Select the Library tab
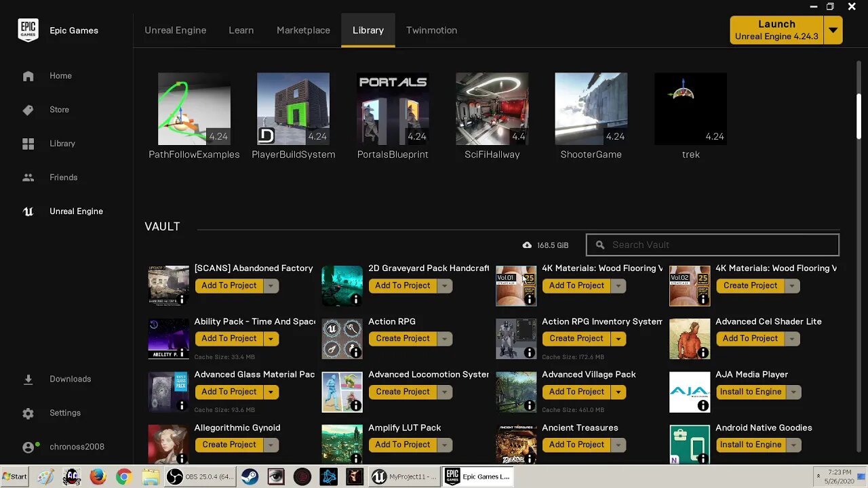The height and width of the screenshot is (488, 868). (x=368, y=30)
